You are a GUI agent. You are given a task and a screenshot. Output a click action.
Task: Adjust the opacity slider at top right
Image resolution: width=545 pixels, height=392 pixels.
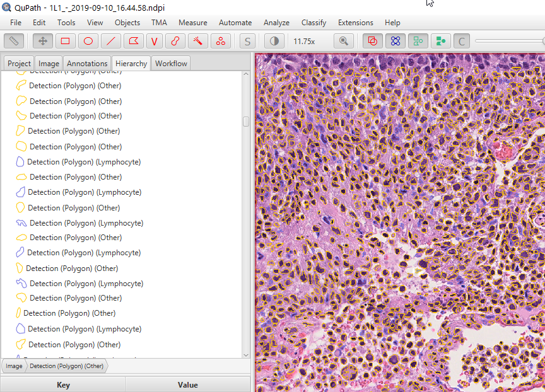[508, 41]
